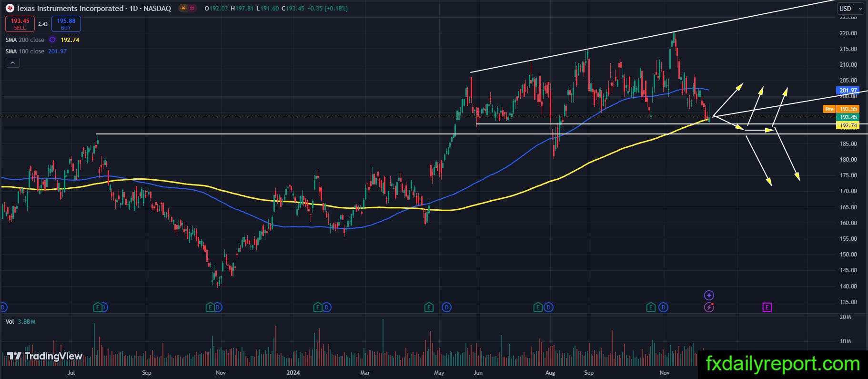Viewport: 868px width, 379px height.
Task: Select the SMA 100 close legend label
Action: pyautogui.click(x=25, y=51)
